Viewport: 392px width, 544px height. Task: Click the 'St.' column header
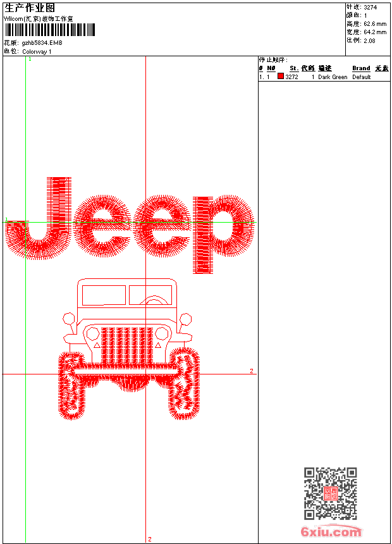tap(294, 68)
